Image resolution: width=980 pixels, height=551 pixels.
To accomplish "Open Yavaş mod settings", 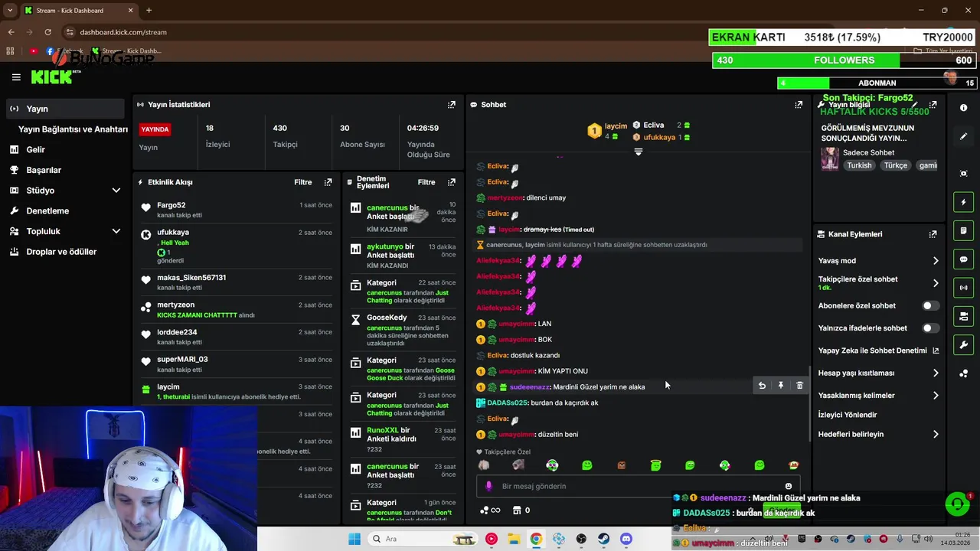I will [878, 261].
